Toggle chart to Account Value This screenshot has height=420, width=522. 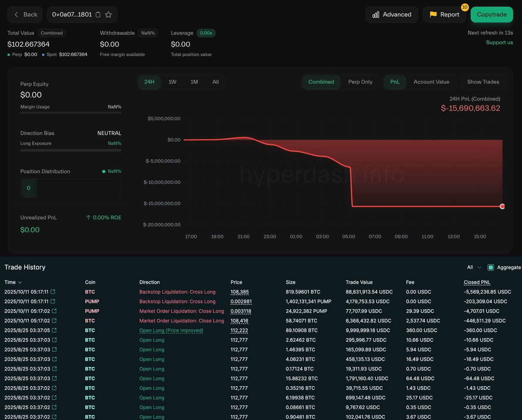pyautogui.click(x=431, y=82)
